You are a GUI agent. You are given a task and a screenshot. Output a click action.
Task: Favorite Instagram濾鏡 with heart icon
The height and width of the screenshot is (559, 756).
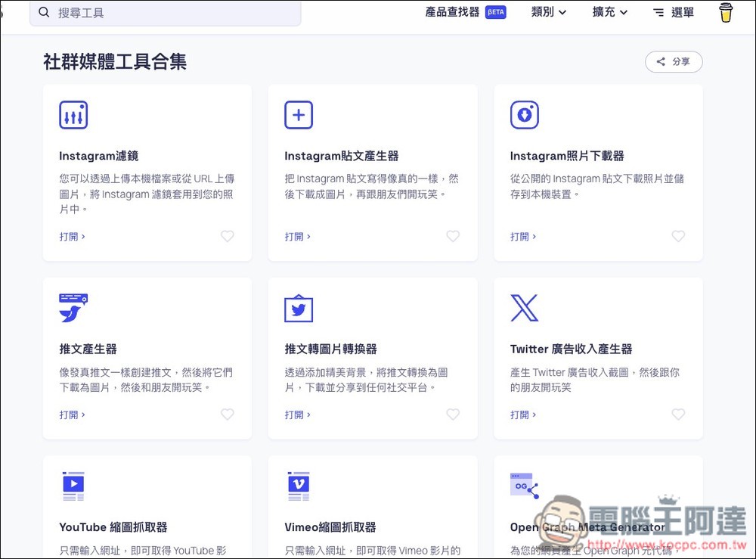227,236
